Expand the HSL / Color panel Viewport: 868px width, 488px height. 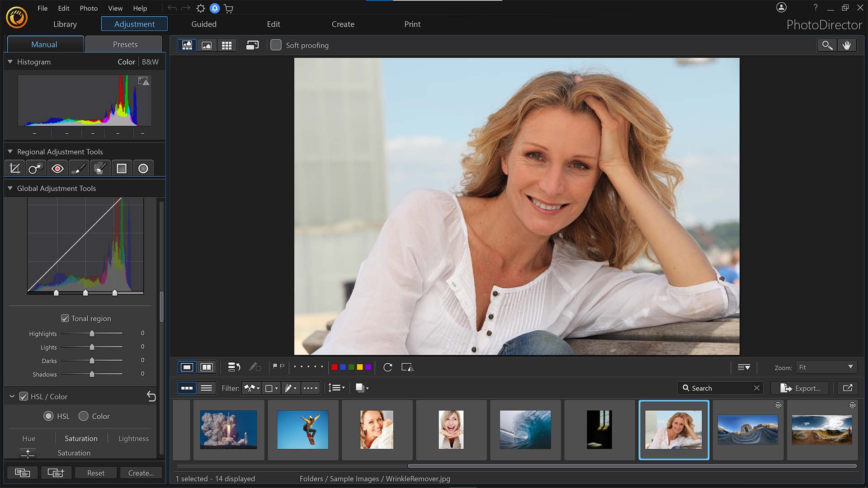tap(12, 396)
